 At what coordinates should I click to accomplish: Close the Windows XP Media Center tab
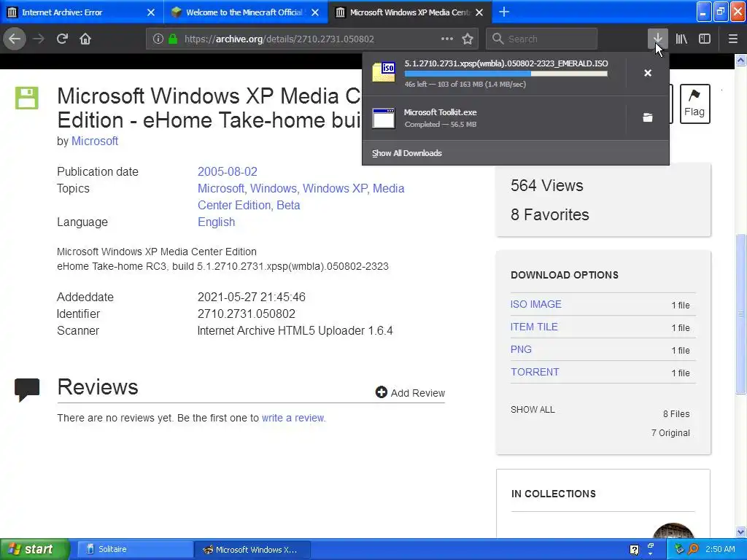(480, 12)
